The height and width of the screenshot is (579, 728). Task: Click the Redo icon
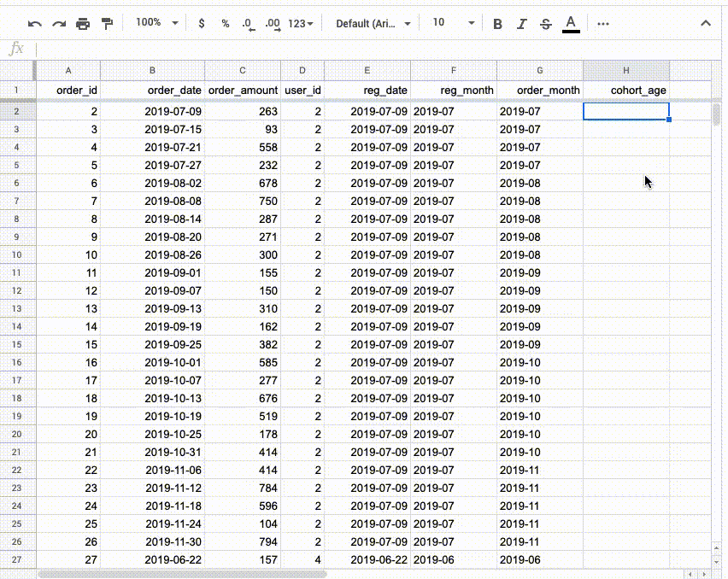59,24
